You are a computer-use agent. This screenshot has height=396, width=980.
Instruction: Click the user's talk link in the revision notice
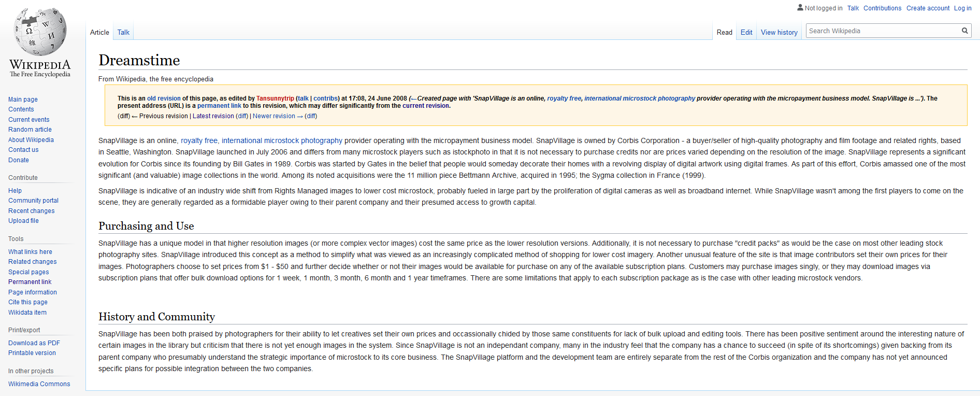pos(303,98)
